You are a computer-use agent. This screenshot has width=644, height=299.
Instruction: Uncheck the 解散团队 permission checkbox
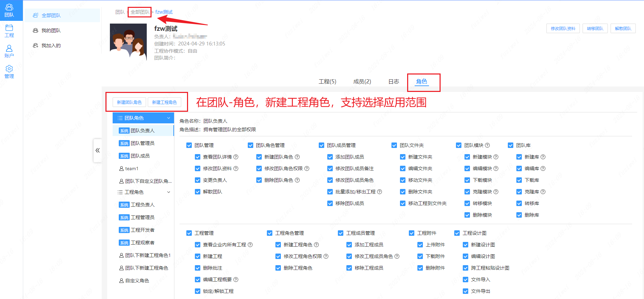(198, 192)
